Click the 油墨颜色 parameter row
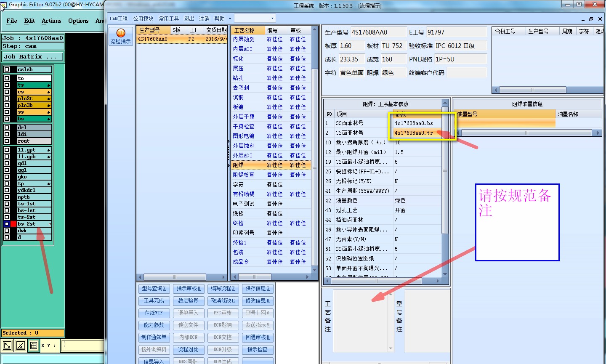 click(383, 200)
